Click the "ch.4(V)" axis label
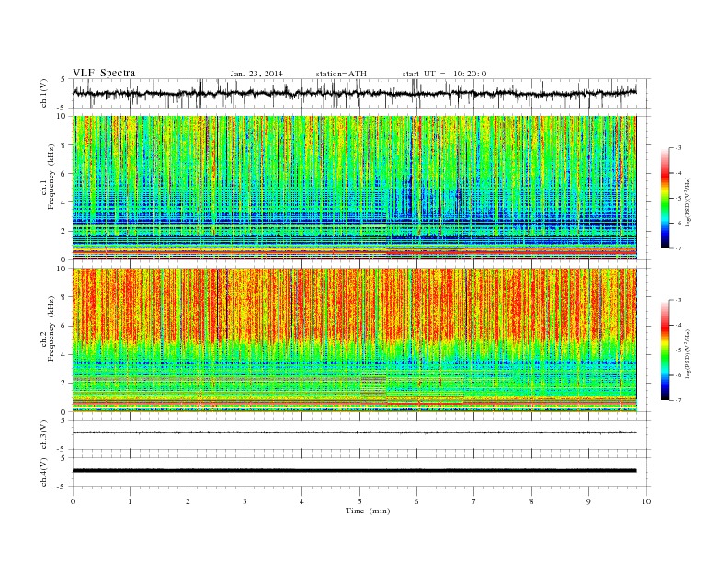 pyautogui.click(x=44, y=472)
